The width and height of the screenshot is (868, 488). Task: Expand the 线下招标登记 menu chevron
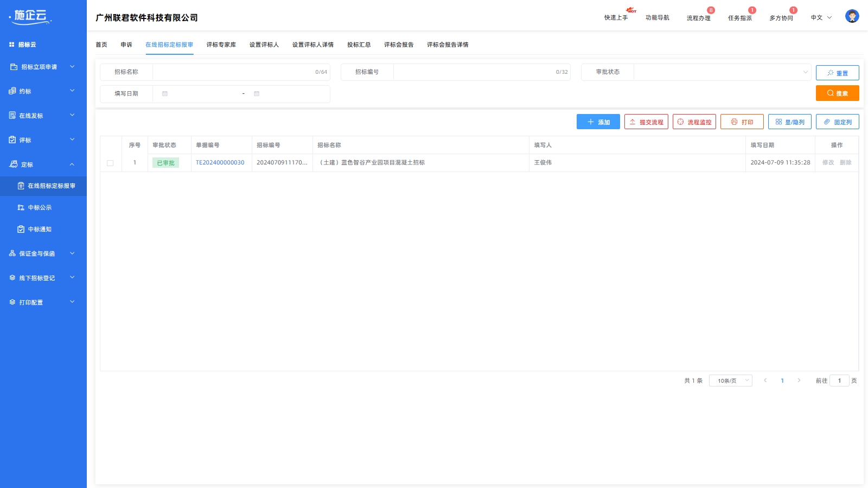pos(72,277)
